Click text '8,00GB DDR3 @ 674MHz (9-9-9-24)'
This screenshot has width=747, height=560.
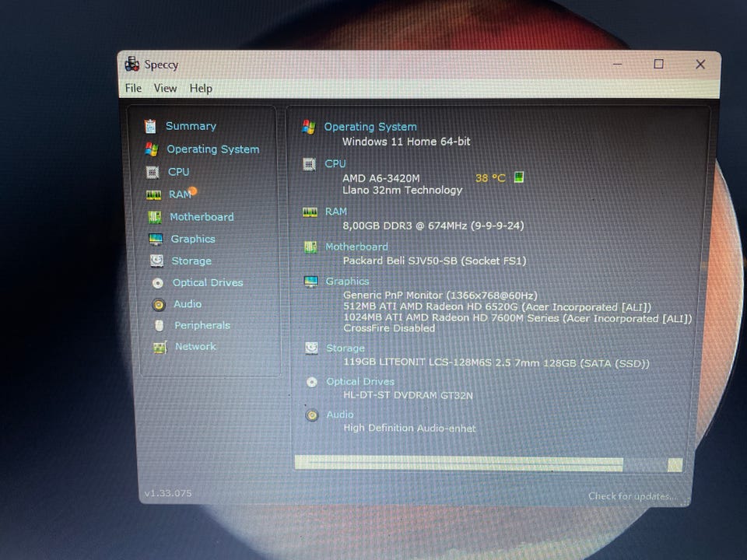(433, 226)
